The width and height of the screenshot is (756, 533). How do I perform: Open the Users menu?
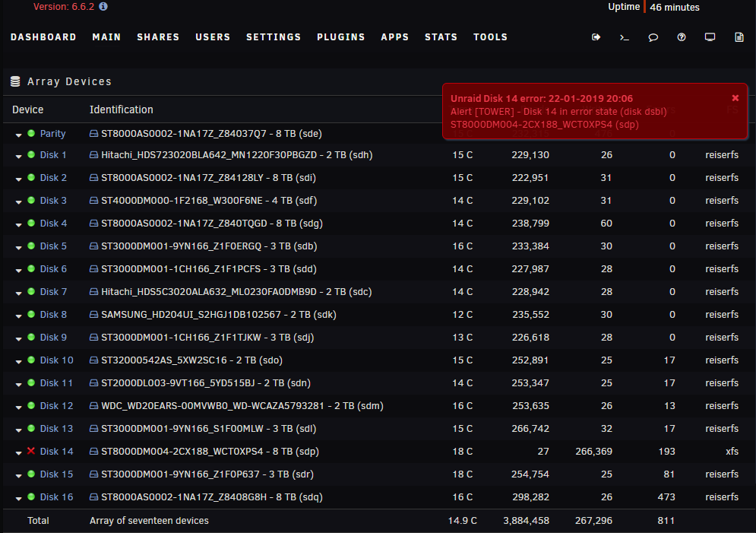[213, 37]
